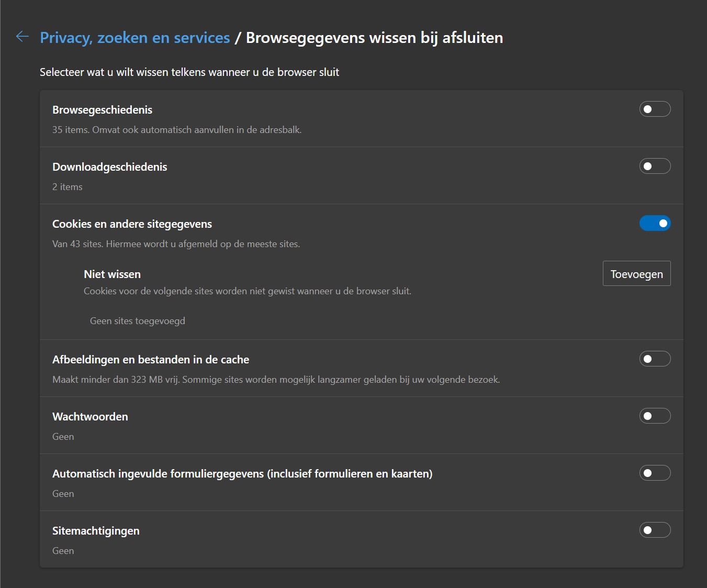Click the back arrow to return
707x588 pixels.
pos(22,37)
